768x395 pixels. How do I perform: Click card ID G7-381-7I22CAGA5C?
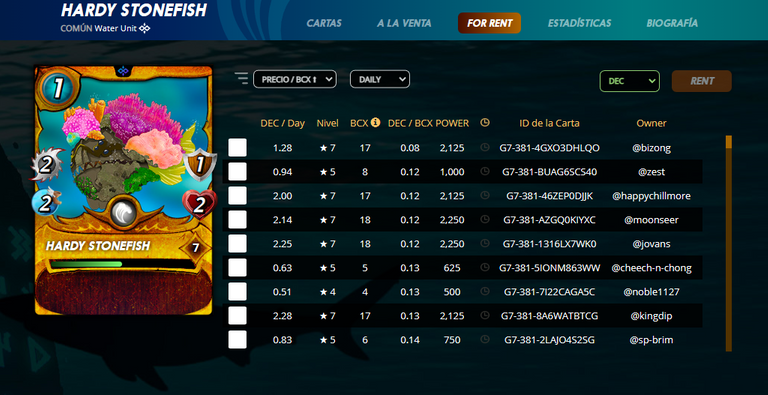pos(549,292)
